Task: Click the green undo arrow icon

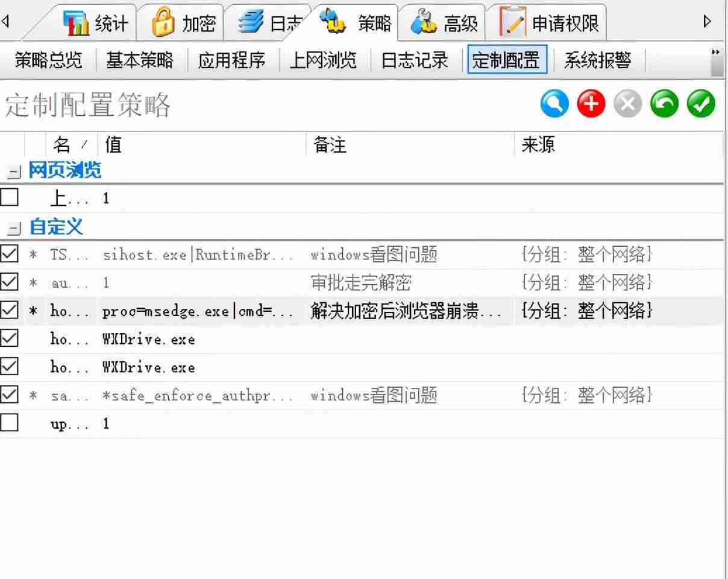Action: 664,104
